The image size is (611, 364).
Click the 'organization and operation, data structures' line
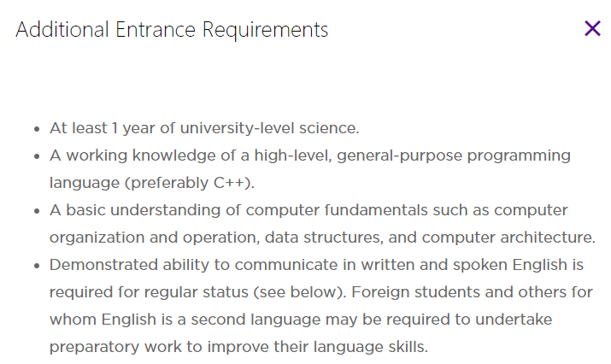click(x=322, y=238)
